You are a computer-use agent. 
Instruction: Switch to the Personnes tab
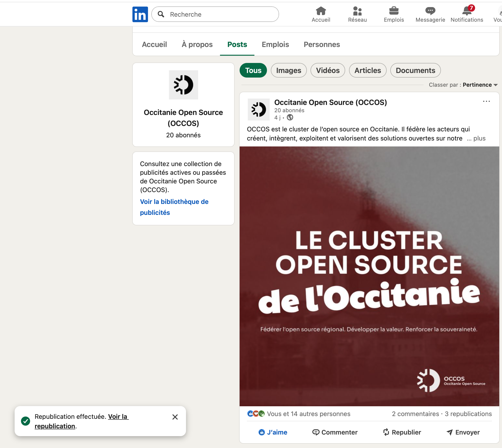pyautogui.click(x=322, y=44)
